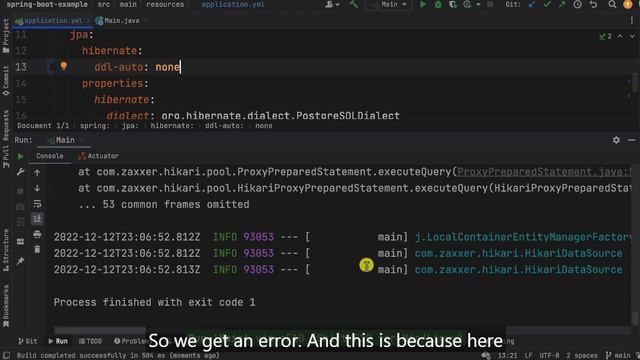The width and height of the screenshot is (640, 360).
Task: Open the inspection results checkmark widget
Action: click(605, 36)
